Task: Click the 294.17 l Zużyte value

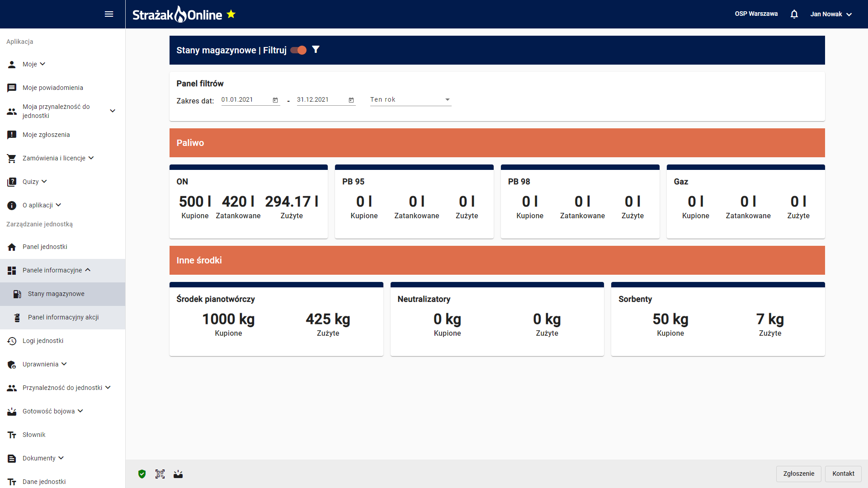Action: pyautogui.click(x=292, y=202)
